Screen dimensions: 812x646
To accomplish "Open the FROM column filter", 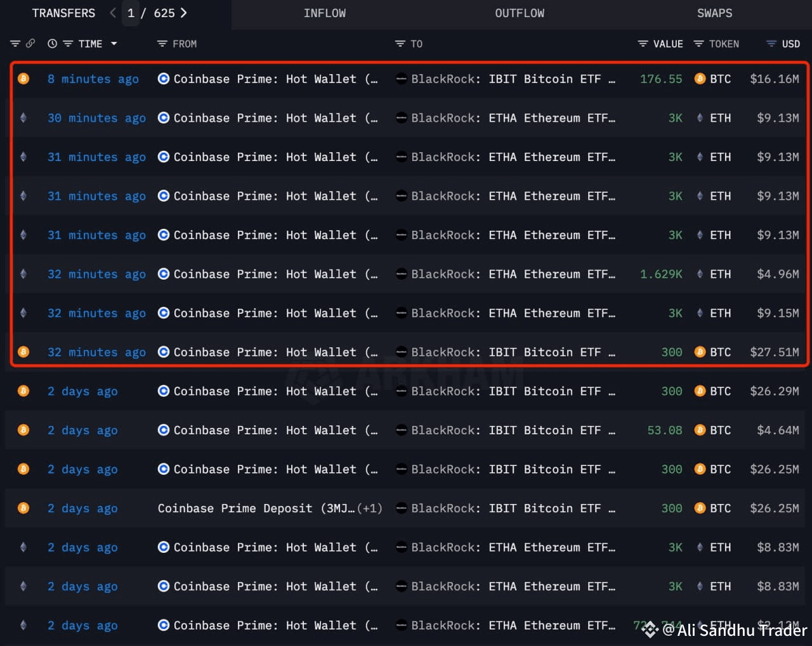I will click(x=162, y=44).
